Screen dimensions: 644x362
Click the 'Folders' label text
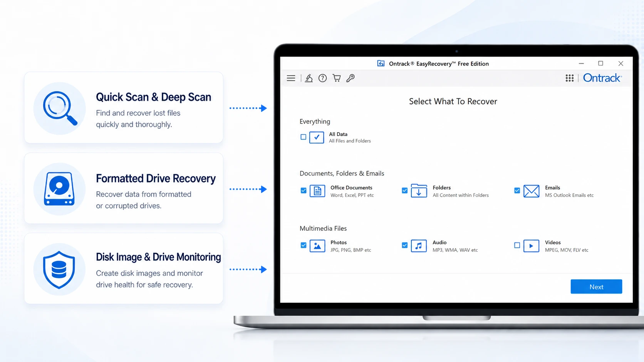pyautogui.click(x=441, y=188)
